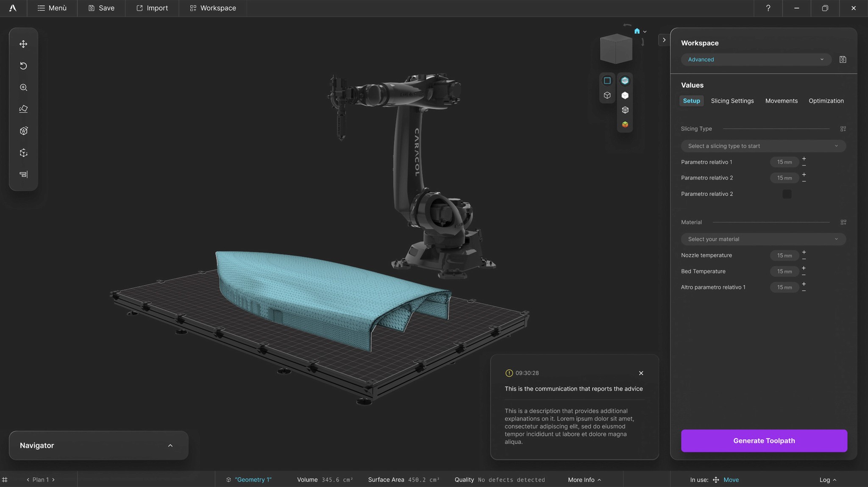This screenshot has height=487, width=868.
Task: Select the Move tool in left toolbar
Action: point(23,44)
